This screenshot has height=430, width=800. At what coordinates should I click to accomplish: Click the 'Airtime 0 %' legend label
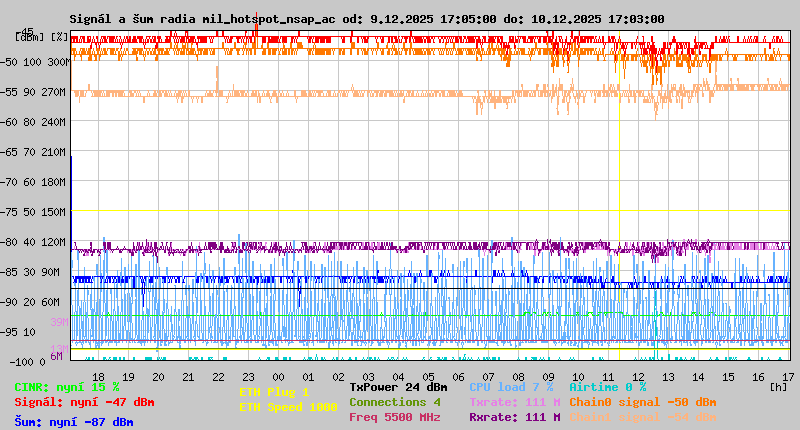pos(608,387)
